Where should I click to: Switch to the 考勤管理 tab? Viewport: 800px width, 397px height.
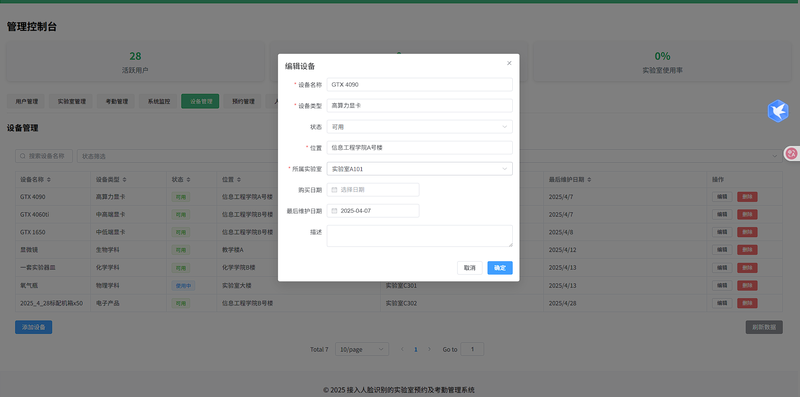[x=116, y=101]
